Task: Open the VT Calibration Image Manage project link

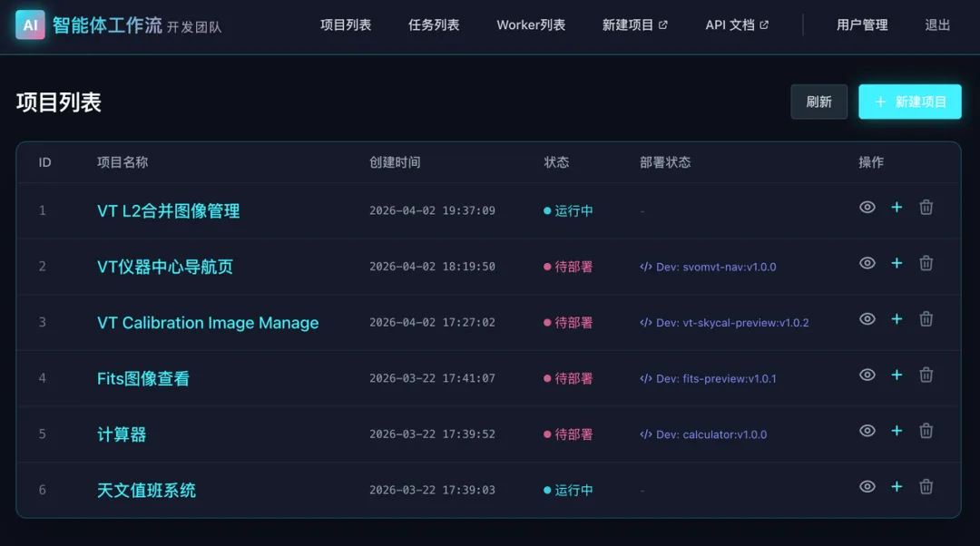Action: point(208,323)
